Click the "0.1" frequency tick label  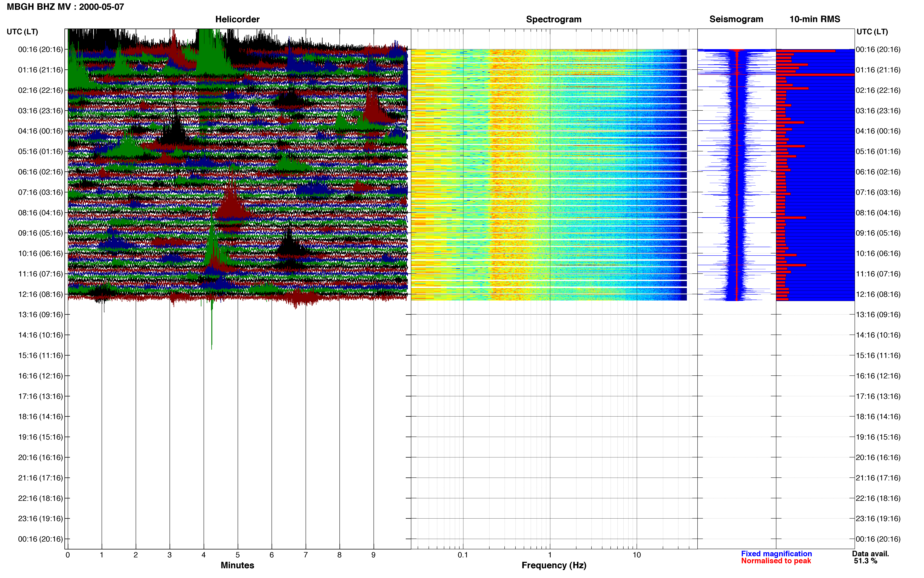click(463, 555)
